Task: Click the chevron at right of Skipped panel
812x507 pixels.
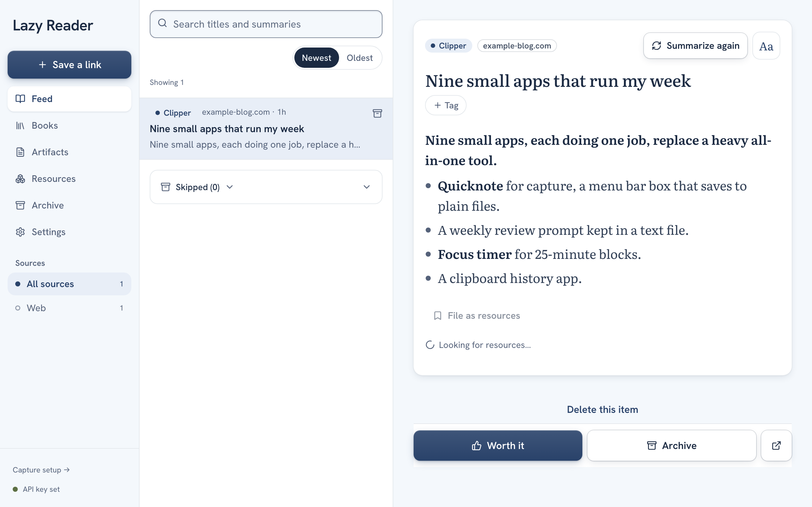Action: (x=366, y=187)
